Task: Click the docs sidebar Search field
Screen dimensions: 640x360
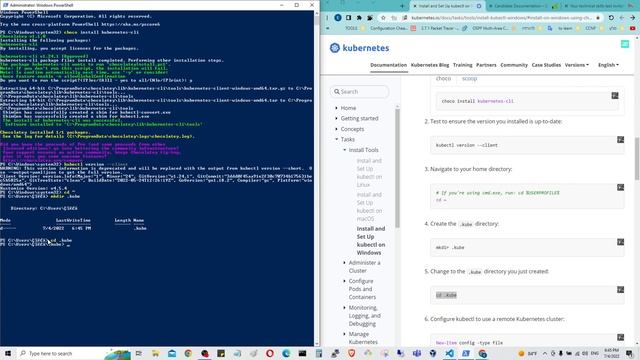Action: (360, 92)
